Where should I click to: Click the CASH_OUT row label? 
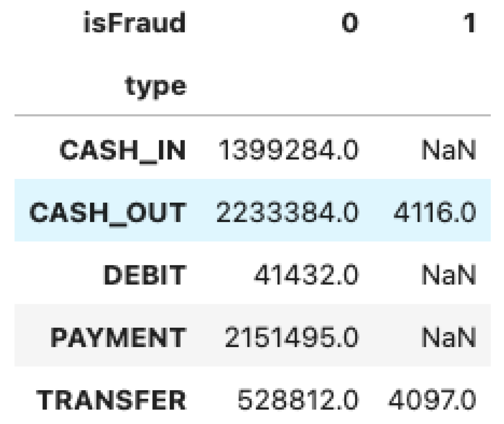coord(108,212)
